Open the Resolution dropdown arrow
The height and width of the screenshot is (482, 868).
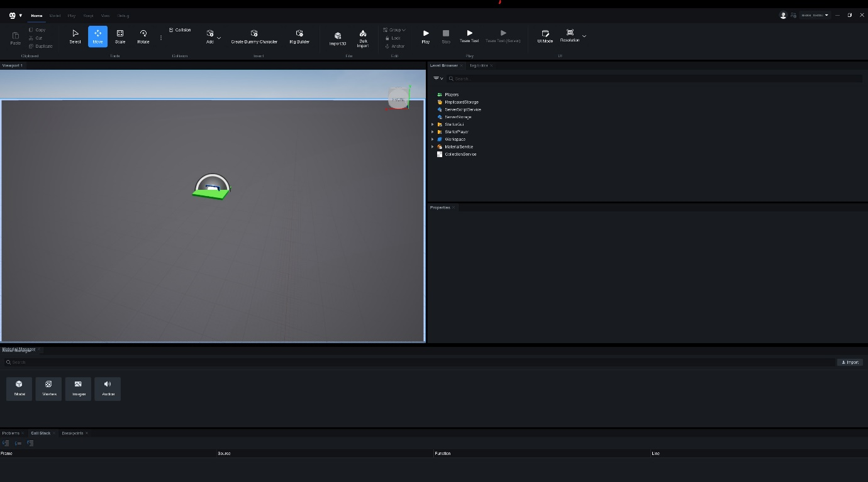point(584,36)
